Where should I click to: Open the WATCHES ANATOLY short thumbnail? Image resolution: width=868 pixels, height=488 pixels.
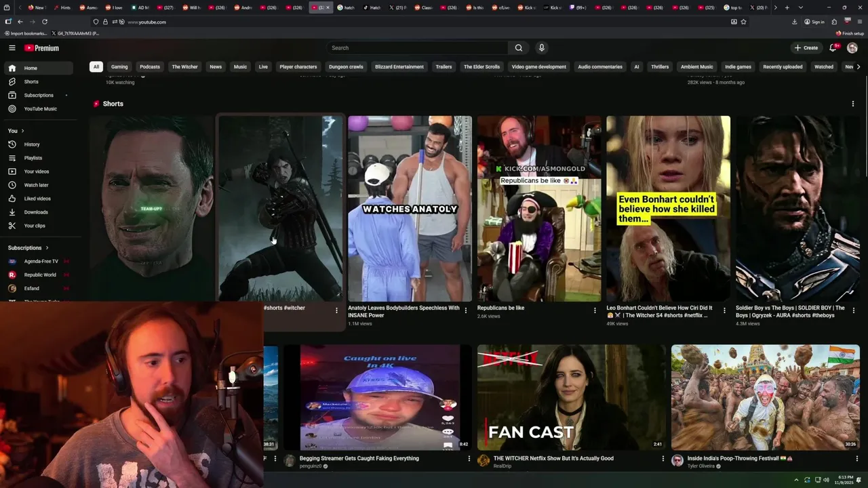410,209
